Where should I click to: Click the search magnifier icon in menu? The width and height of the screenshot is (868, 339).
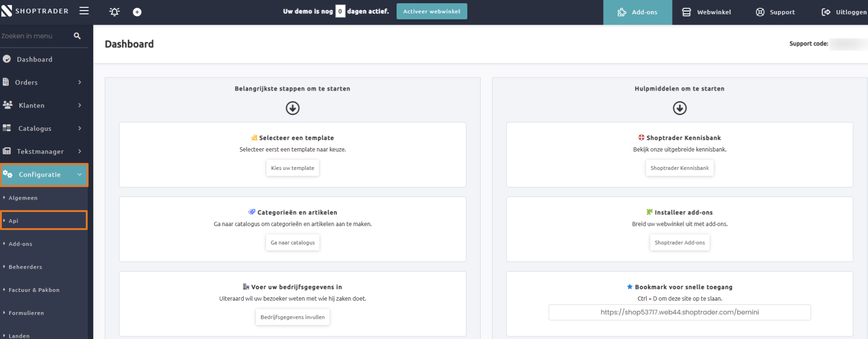77,36
